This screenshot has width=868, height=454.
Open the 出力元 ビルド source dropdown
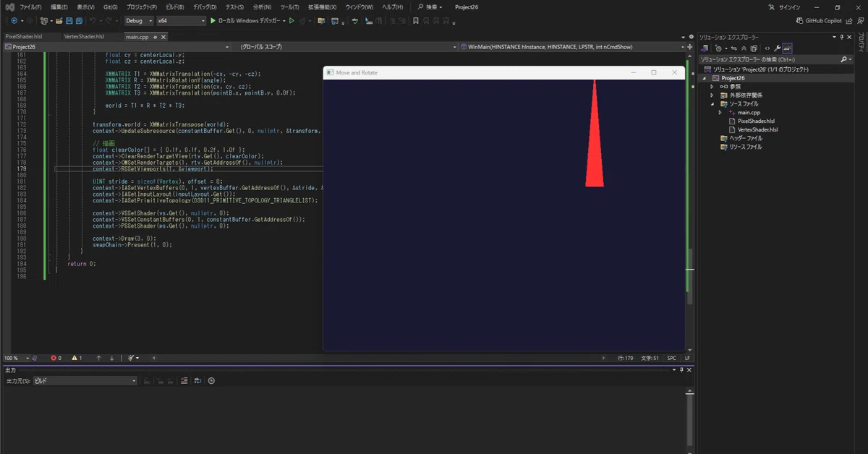coord(85,380)
